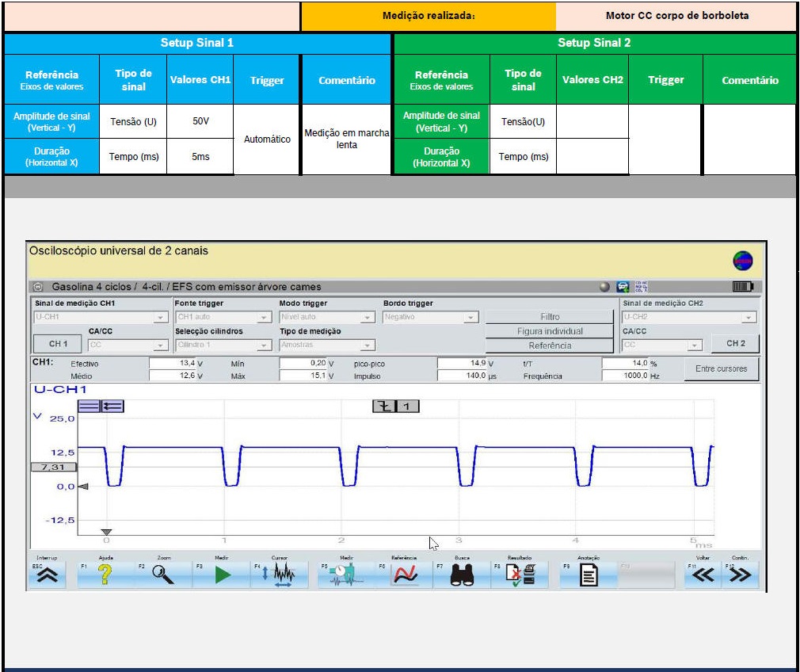Toggle the CH 1 channel button
Screen dimensions: 800x672
(x=58, y=344)
